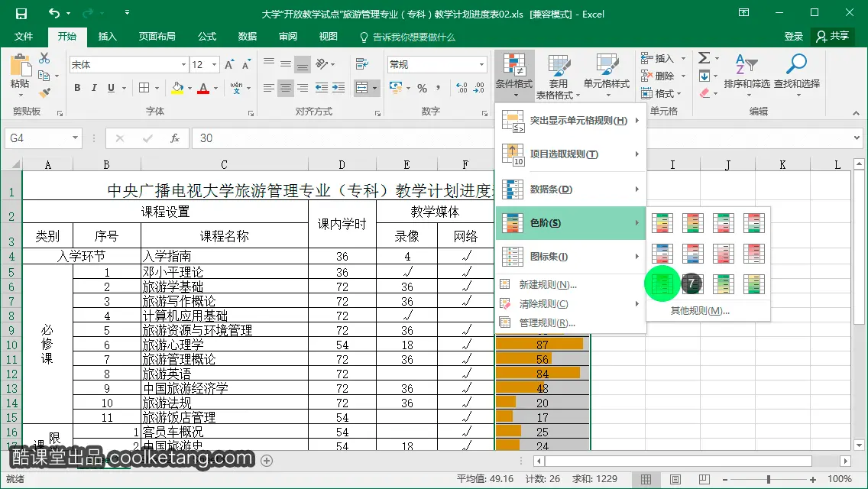868x489 pixels.
Task: Open 其他规则 more color scale rules
Action: tap(700, 311)
